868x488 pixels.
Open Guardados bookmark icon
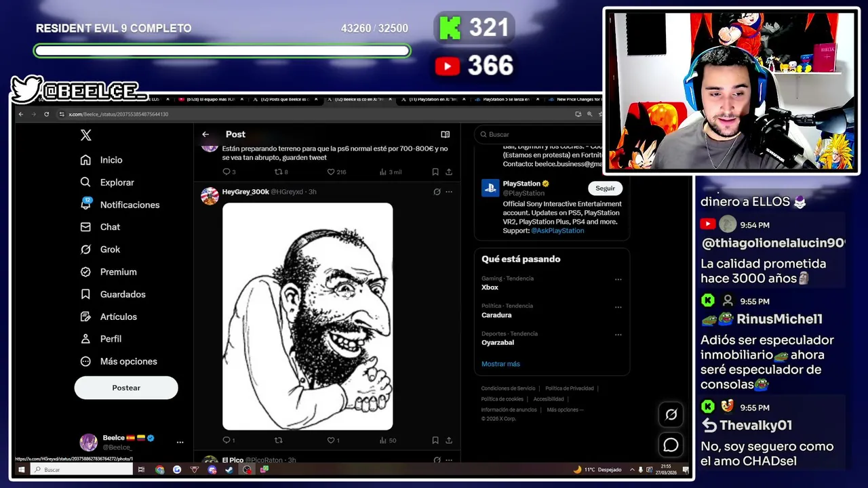click(x=85, y=294)
